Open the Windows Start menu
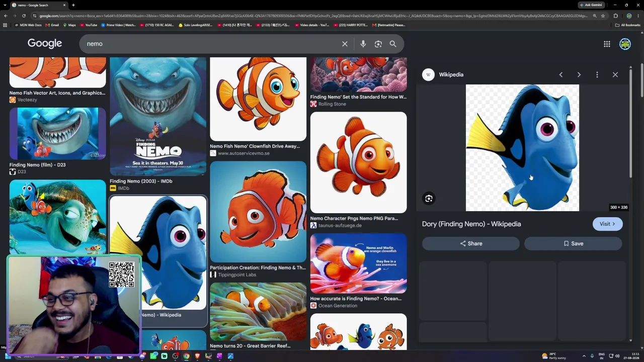 pos(8,356)
